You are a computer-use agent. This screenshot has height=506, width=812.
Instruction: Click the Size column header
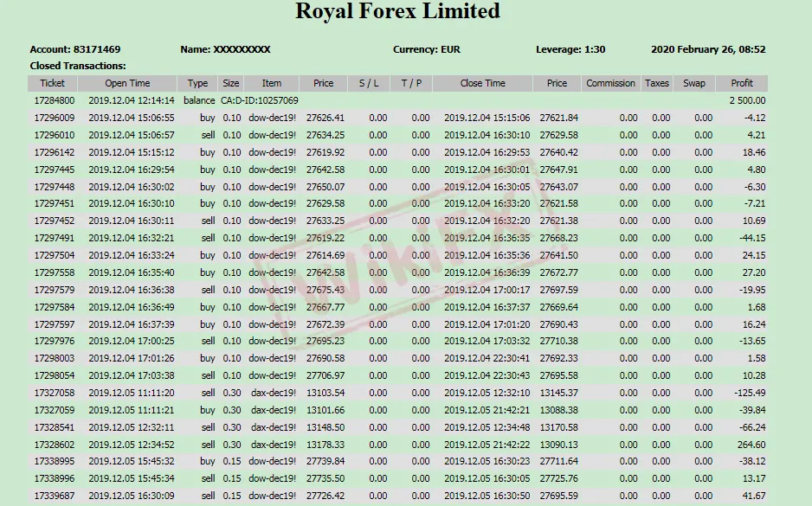tap(231, 83)
